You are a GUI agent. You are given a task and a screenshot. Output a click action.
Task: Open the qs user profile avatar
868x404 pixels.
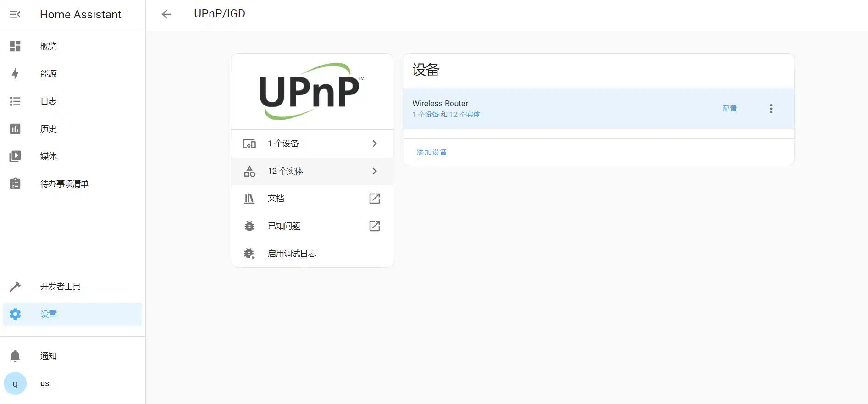point(15,384)
